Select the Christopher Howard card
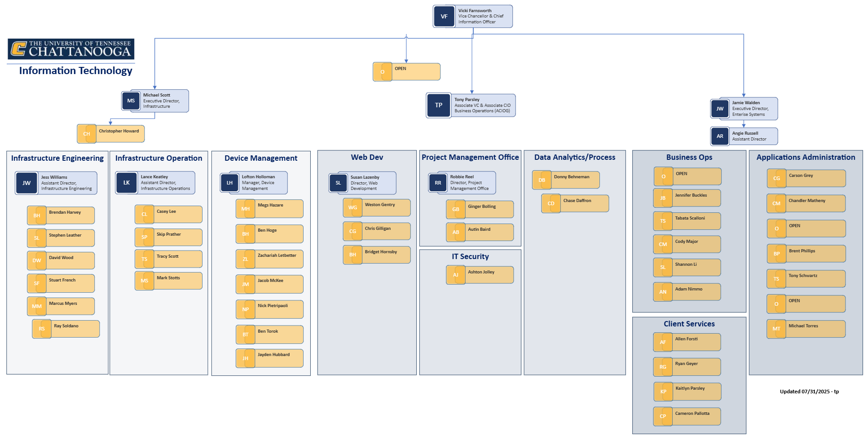This screenshot has width=868, height=440. click(111, 134)
